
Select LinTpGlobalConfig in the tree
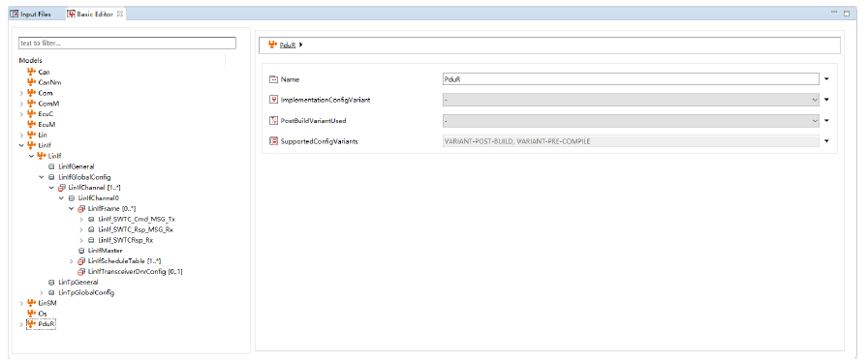tap(86, 292)
